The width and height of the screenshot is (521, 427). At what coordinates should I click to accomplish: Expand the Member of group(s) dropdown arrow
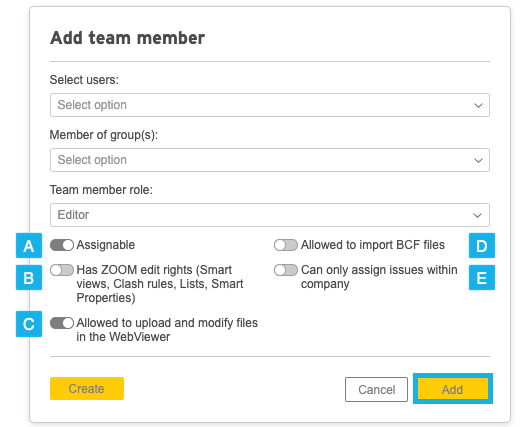tap(478, 160)
